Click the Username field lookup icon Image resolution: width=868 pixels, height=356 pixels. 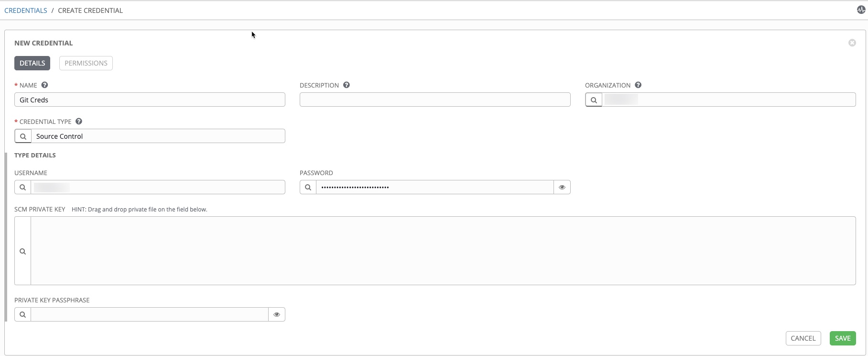point(22,187)
